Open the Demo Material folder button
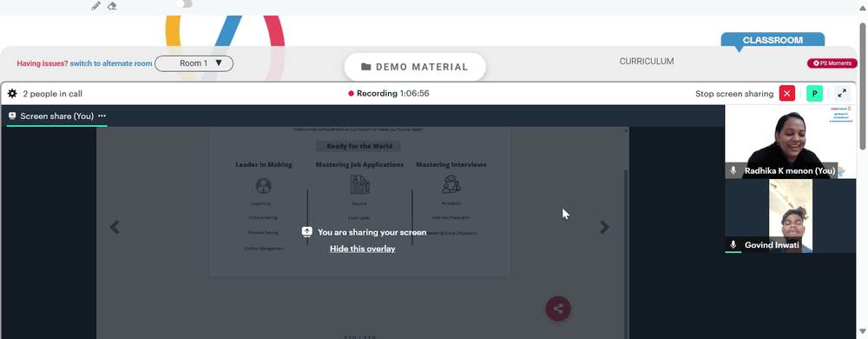The image size is (868, 339). point(415,67)
